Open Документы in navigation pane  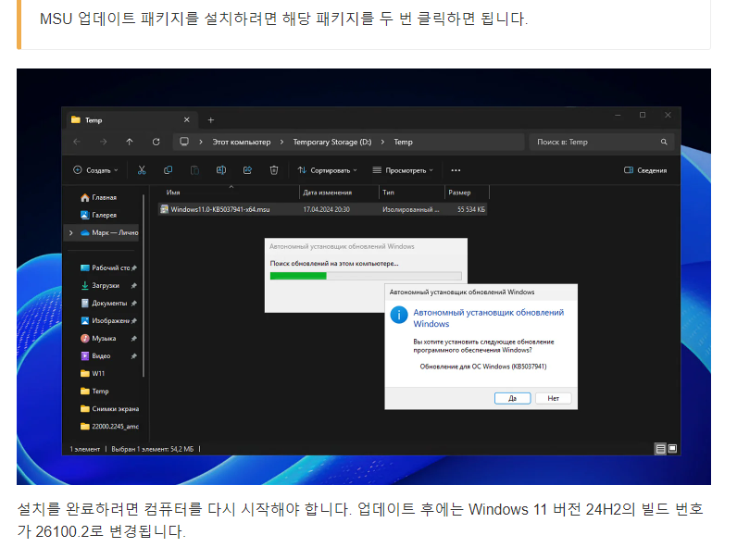click(x=109, y=303)
